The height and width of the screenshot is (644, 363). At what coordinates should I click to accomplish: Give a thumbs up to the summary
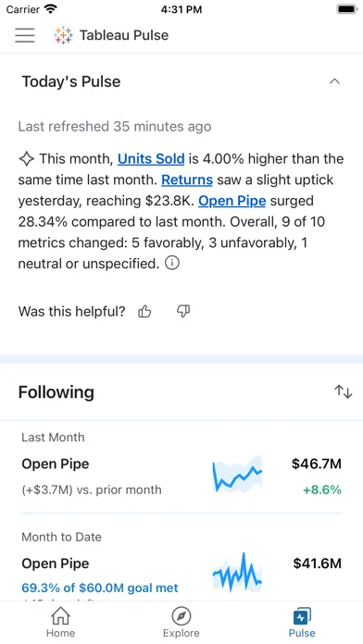click(x=144, y=312)
